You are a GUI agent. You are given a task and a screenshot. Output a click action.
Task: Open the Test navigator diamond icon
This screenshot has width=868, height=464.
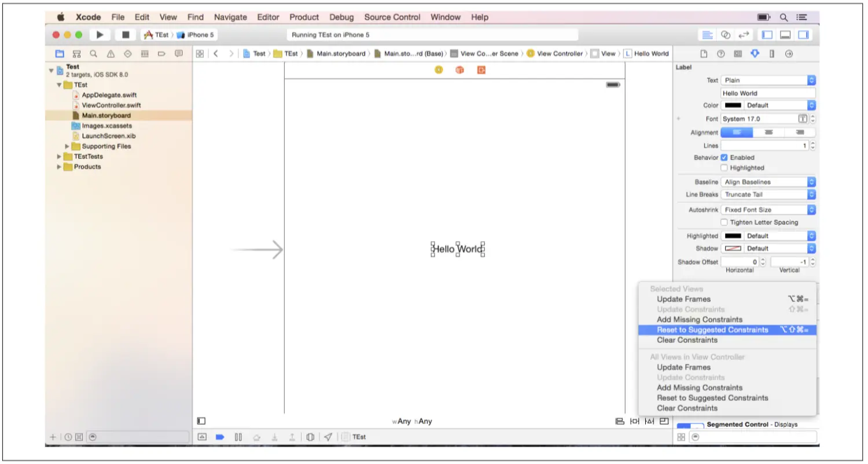(127, 53)
